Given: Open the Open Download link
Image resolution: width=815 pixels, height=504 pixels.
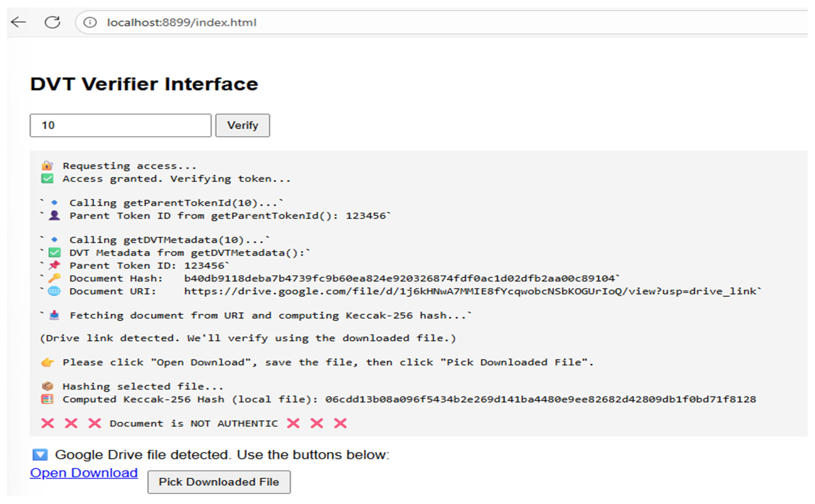Looking at the screenshot, I should click(x=84, y=473).
